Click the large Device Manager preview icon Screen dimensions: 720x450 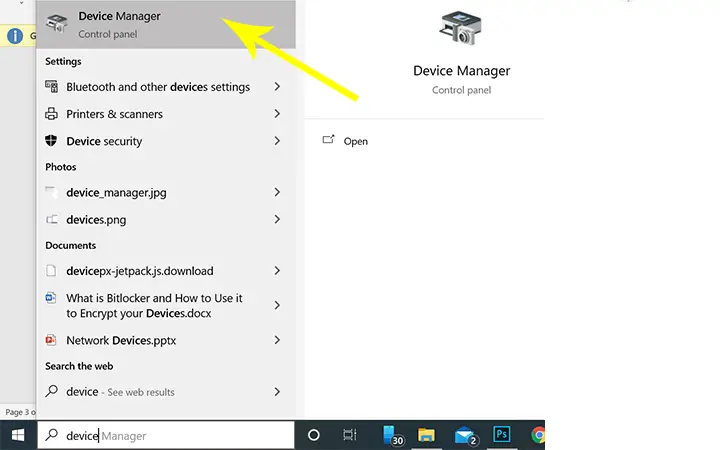461,28
